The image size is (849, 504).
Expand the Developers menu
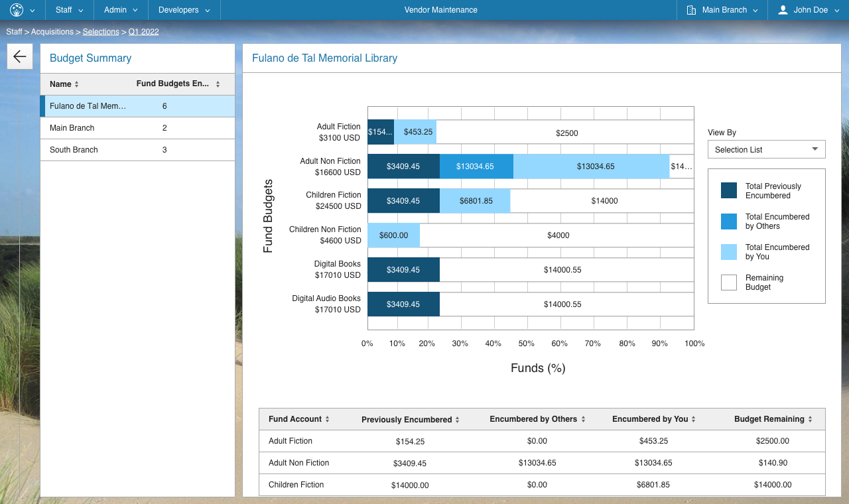[184, 10]
